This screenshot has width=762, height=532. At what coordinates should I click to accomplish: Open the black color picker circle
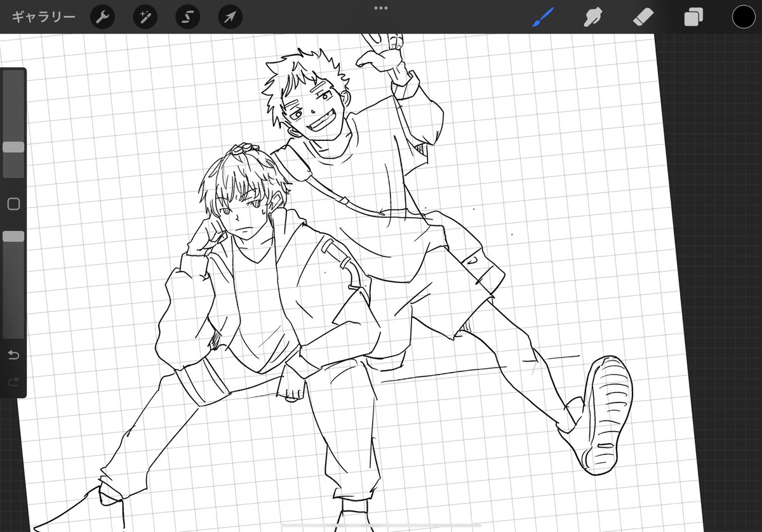744,17
